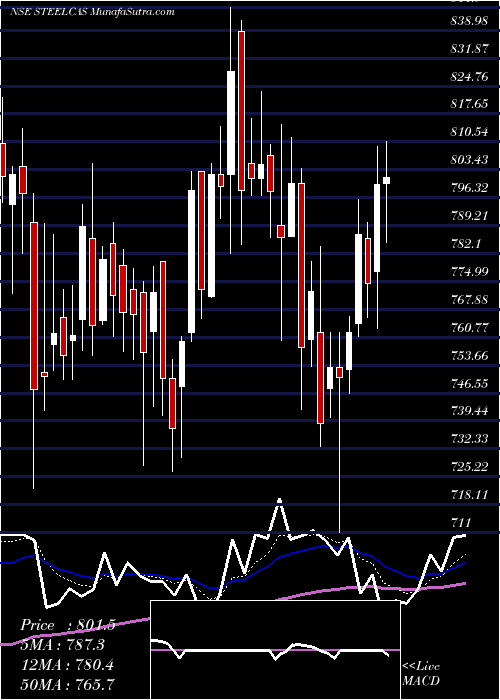The width and height of the screenshot is (500, 700).
Task: Click the Price : 801.5 readout
Action: [68, 625]
